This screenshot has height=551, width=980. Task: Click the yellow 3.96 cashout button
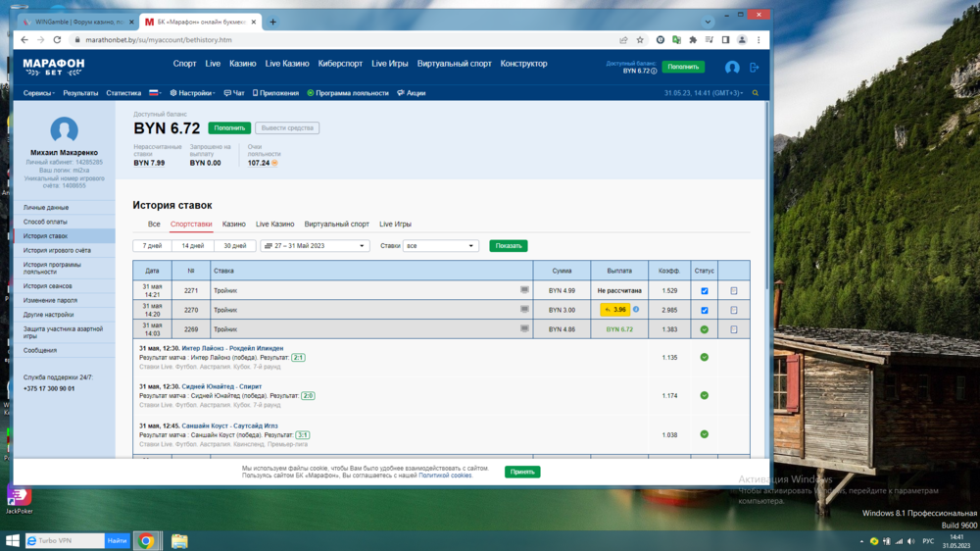tap(615, 310)
